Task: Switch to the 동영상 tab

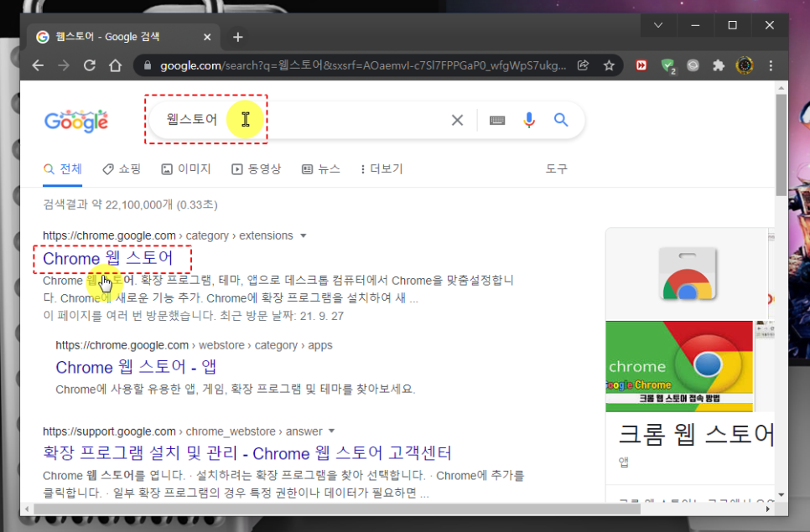Action: click(x=257, y=169)
